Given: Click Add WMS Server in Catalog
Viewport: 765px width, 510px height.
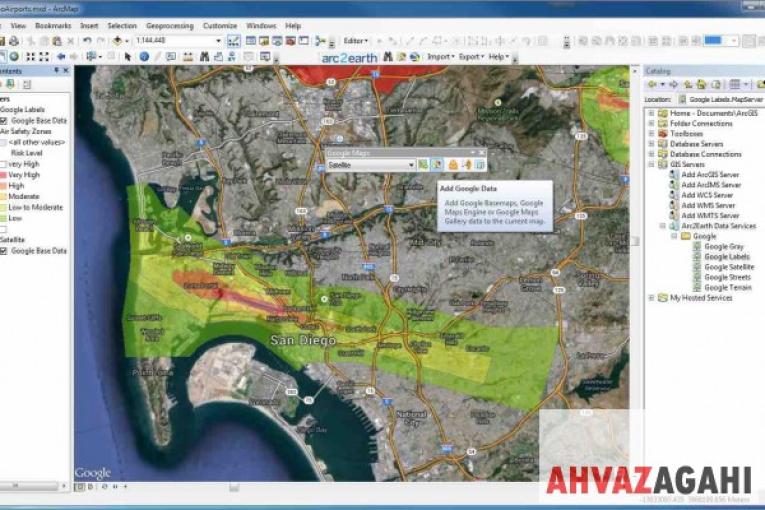Looking at the screenshot, I should tap(708, 205).
